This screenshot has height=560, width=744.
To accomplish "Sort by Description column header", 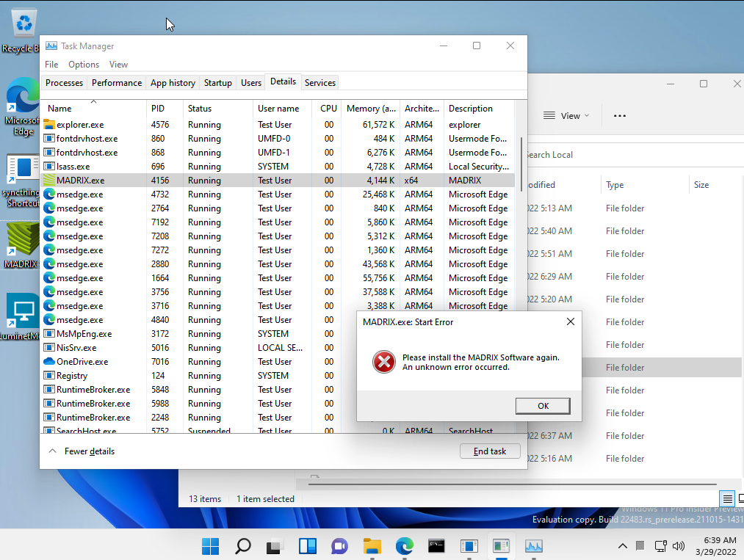I will [x=479, y=109].
